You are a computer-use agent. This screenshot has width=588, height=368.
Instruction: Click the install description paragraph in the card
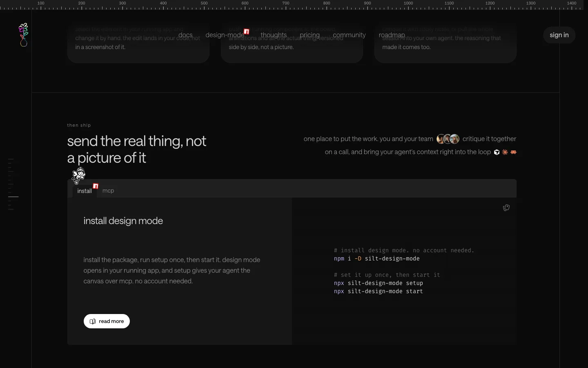(172, 270)
